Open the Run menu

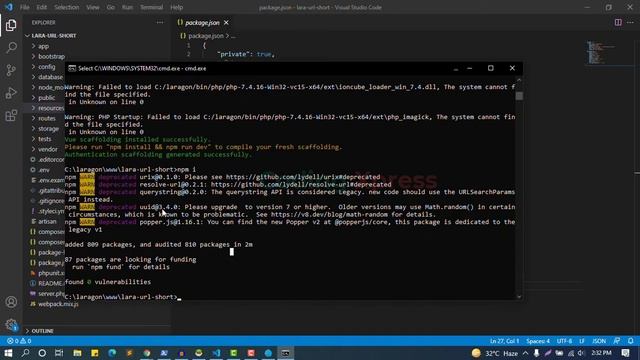(127, 7)
